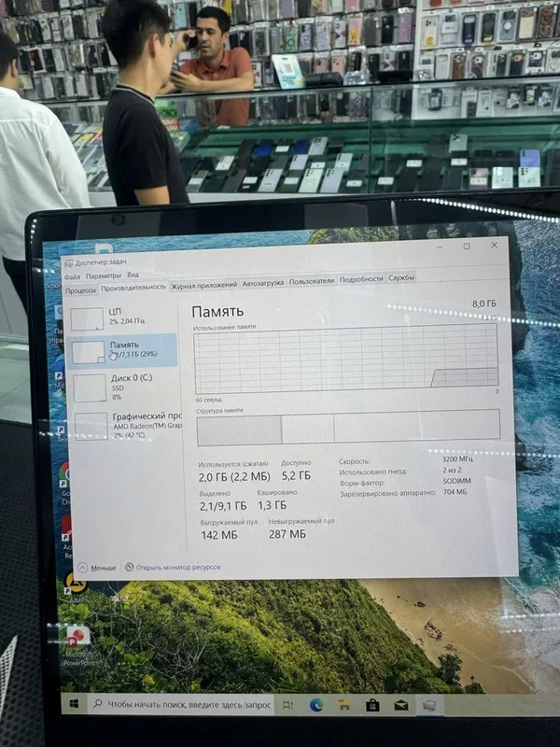Select Task Manager icon in the taskbar
This screenshot has height=747, width=560.
pos(429,705)
